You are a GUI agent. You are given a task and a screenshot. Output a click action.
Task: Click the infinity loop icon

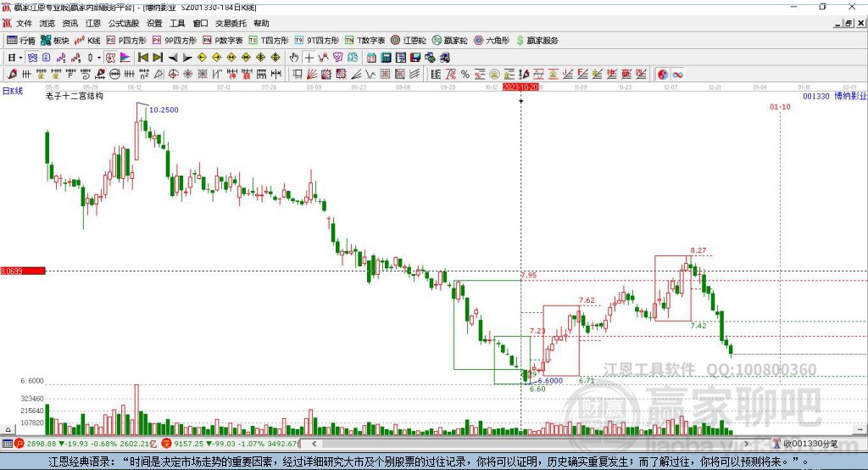pos(677,75)
